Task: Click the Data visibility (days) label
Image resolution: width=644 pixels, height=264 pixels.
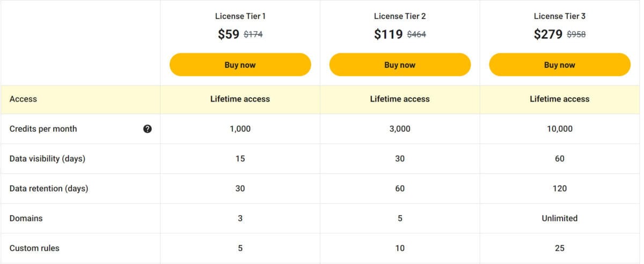Action: (x=47, y=159)
